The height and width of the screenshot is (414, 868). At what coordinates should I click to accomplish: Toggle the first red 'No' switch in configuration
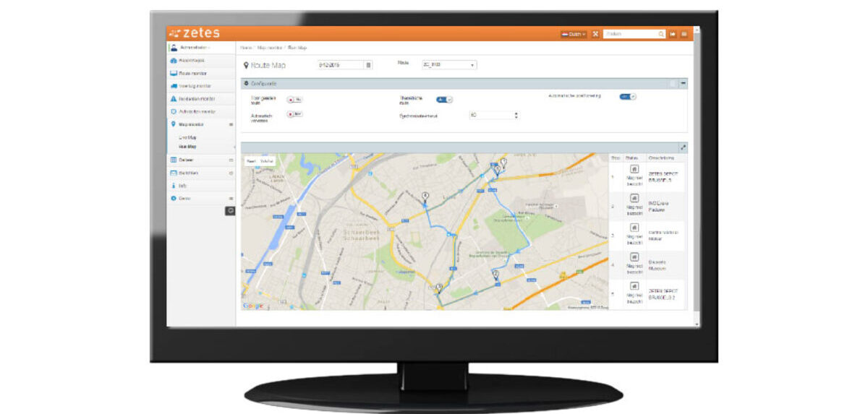click(295, 100)
